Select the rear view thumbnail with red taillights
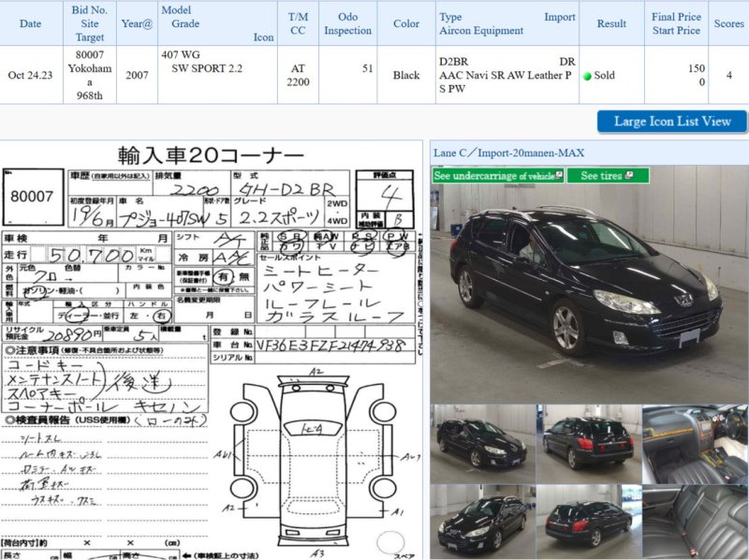This screenshot has height=560, width=749. (589, 444)
